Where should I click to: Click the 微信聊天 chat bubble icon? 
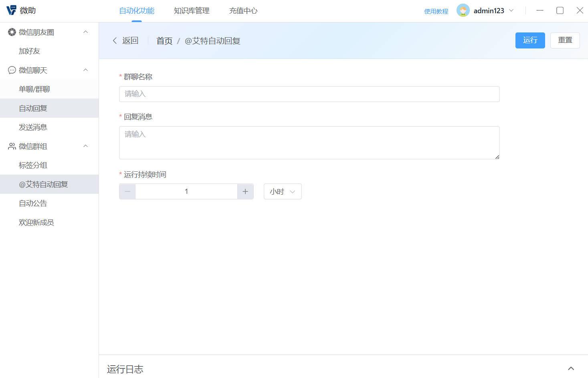click(12, 70)
